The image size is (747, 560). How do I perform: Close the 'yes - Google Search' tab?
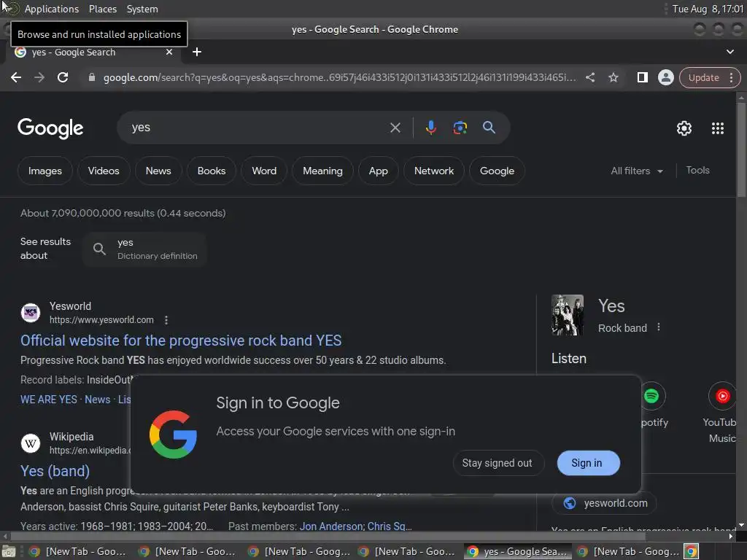pos(169,52)
